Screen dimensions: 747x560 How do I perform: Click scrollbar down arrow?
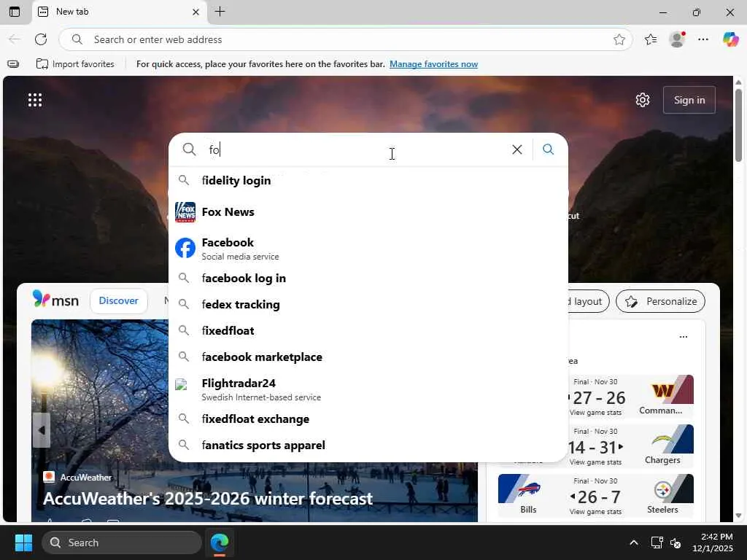tap(738, 516)
